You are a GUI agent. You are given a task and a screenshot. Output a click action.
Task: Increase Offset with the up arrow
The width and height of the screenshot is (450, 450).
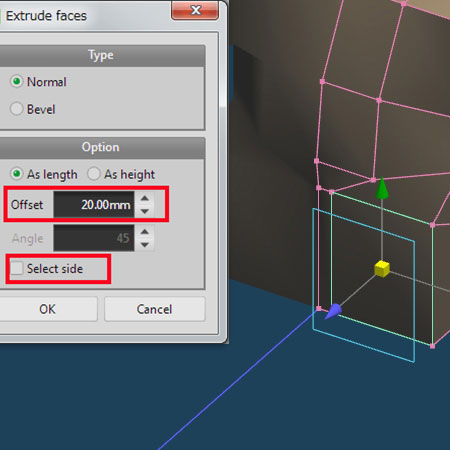[x=144, y=198]
